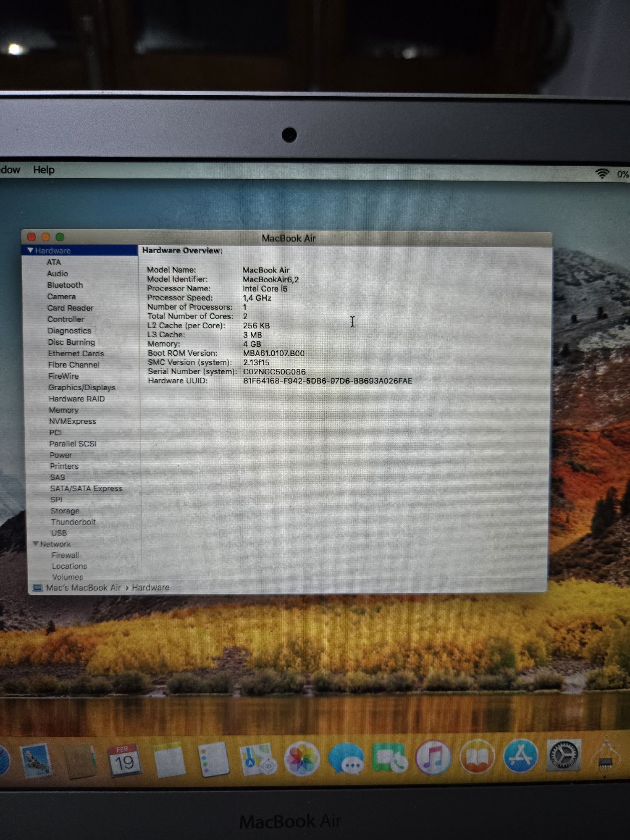Click the 1,4 GHz processor speed value

coord(257,298)
